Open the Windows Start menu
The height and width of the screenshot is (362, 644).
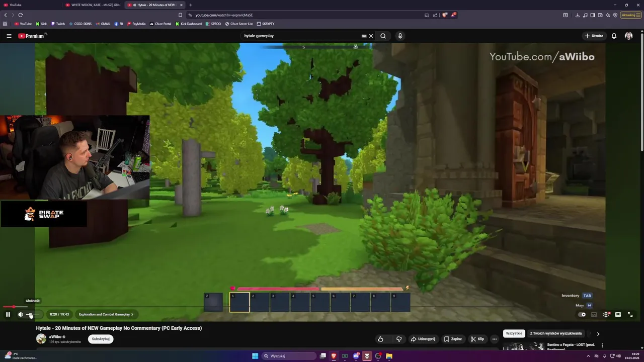click(x=255, y=356)
